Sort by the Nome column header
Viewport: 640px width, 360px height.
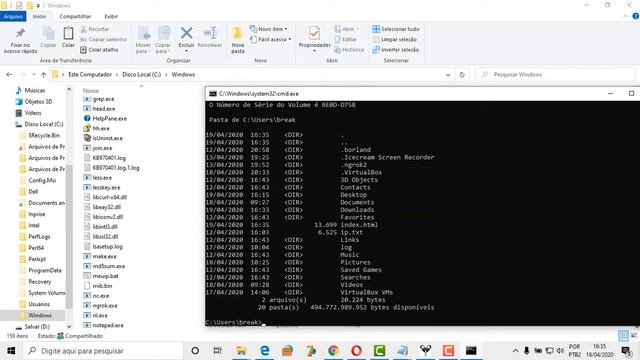pyautogui.click(x=91, y=91)
